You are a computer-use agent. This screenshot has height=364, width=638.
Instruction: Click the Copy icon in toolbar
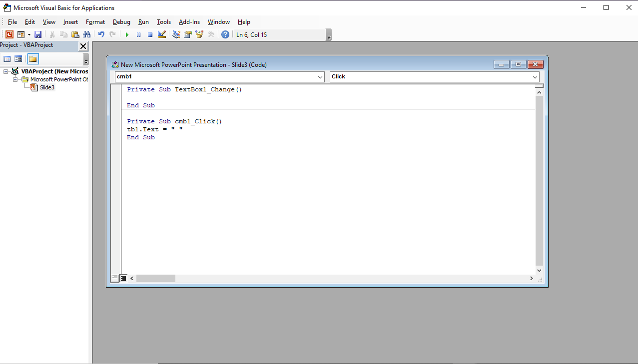63,34
